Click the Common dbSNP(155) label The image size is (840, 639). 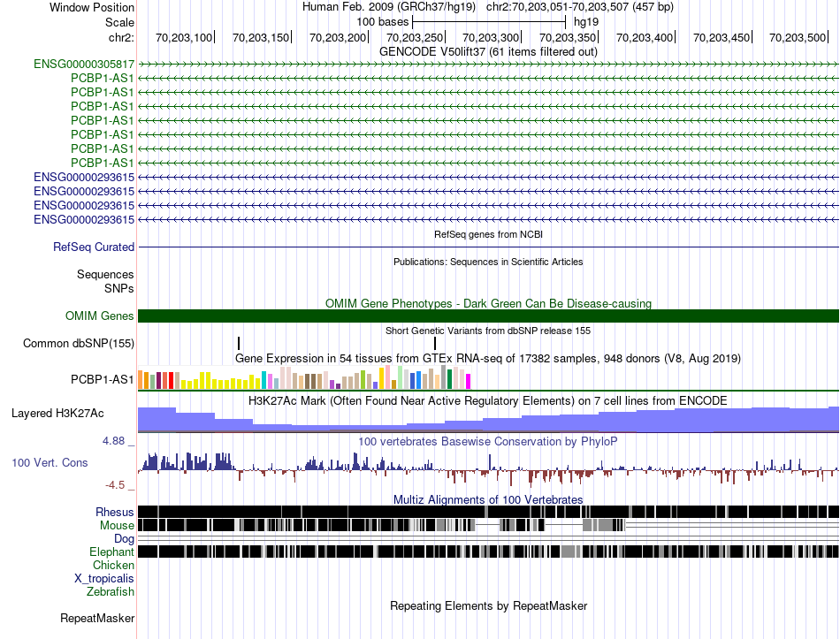click(x=79, y=343)
